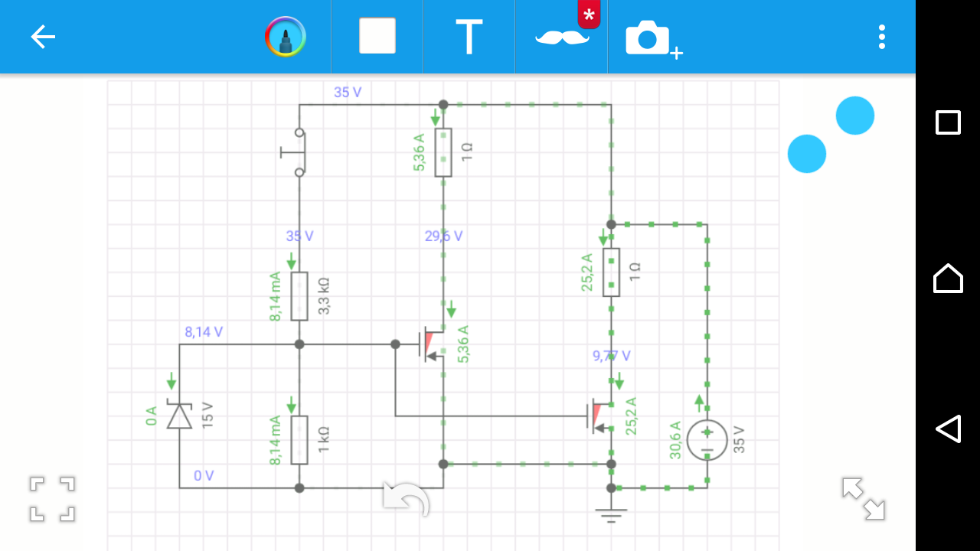The image size is (980, 551).
Task: Go to Android home screen
Action: (x=948, y=278)
